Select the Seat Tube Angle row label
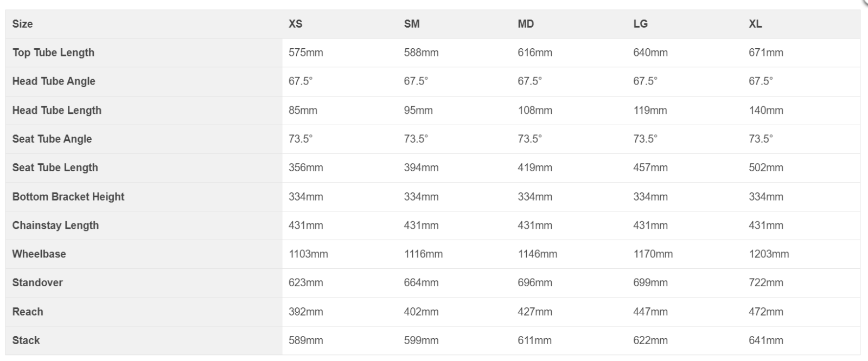The image size is (868, 361). point(52,139)
